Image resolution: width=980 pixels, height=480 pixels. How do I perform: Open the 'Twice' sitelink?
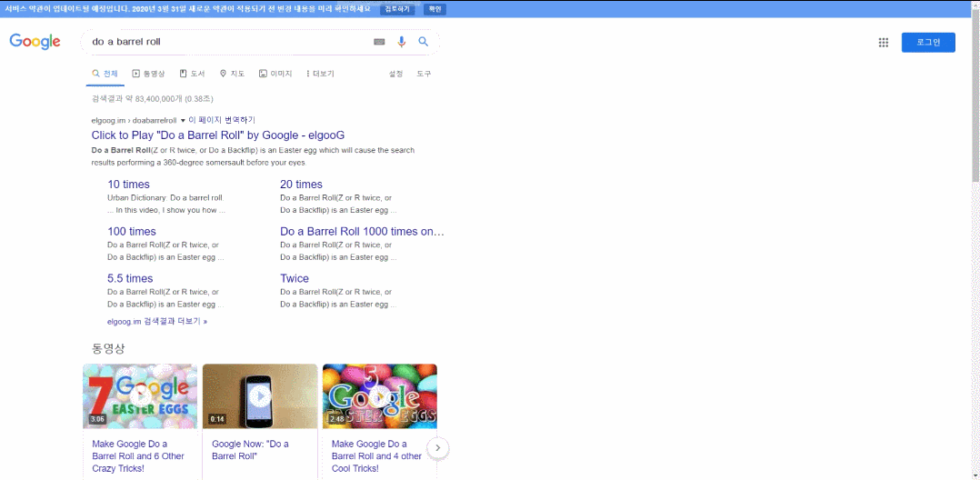tap(295, 278)
